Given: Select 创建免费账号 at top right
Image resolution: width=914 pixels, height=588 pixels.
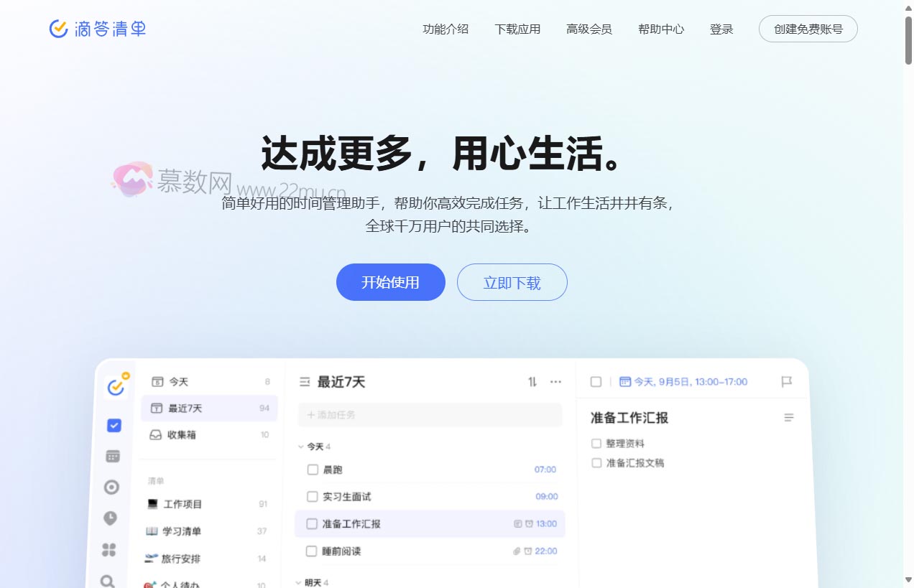Looking at the screenshot, I should coord(808,29).
